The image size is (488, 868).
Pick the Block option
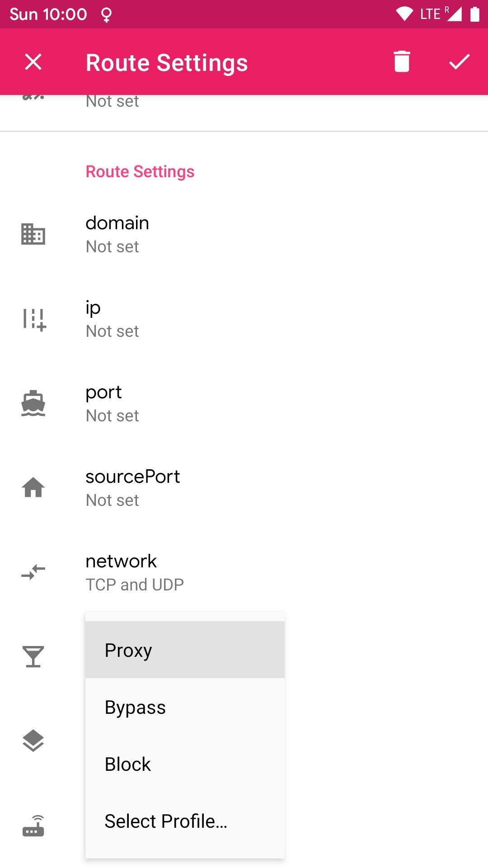coord(185,764)
